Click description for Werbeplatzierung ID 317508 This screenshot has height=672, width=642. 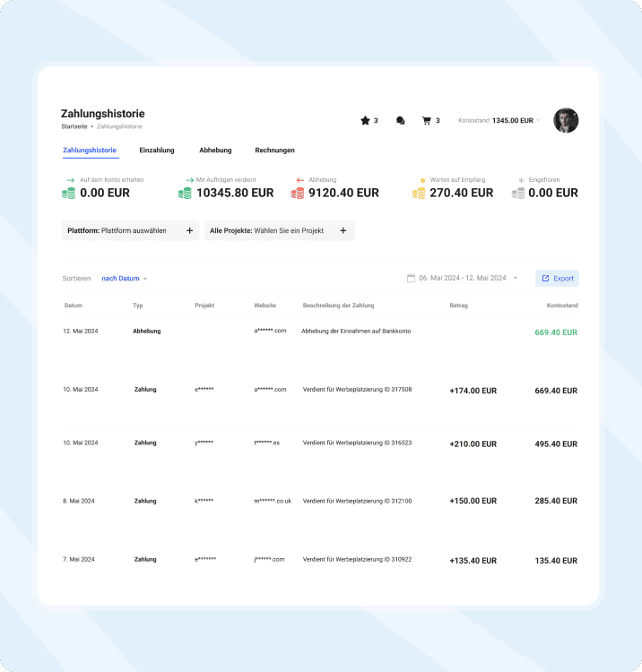tap(357, 390)
